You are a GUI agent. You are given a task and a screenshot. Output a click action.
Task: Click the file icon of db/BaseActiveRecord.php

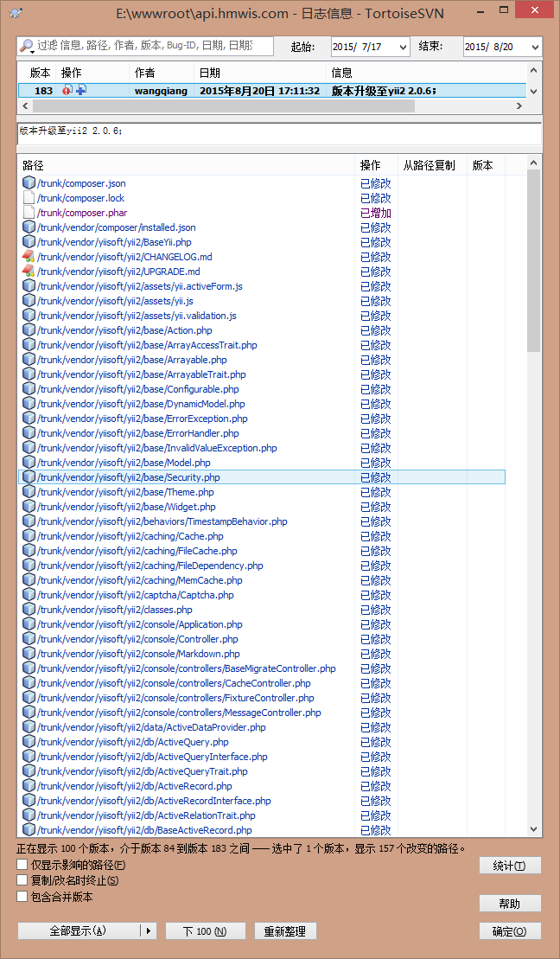[x=29, y=830]
